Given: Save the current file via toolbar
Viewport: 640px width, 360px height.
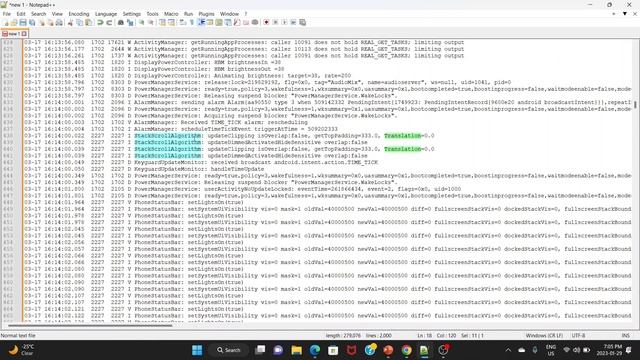Looking at the screenshot, I should 23,22.
